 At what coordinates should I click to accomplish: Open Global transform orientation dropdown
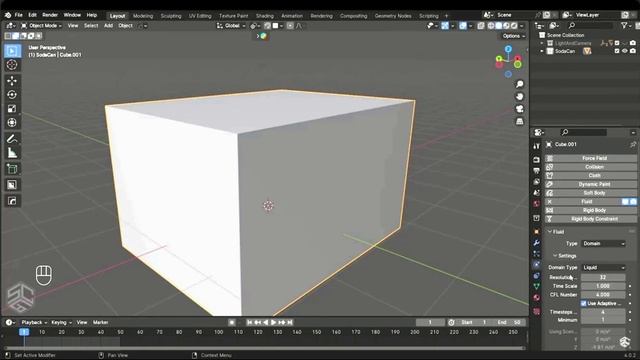[x=231, y=26]
